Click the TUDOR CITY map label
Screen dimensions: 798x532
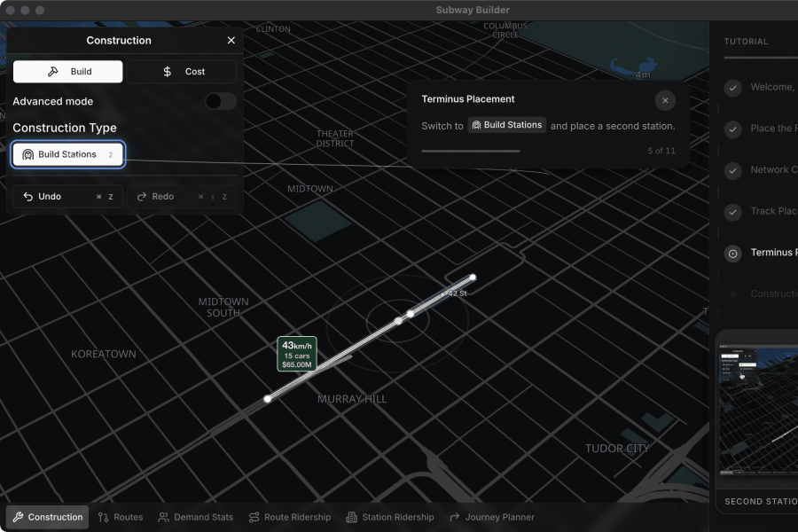(x=617, y=449)
